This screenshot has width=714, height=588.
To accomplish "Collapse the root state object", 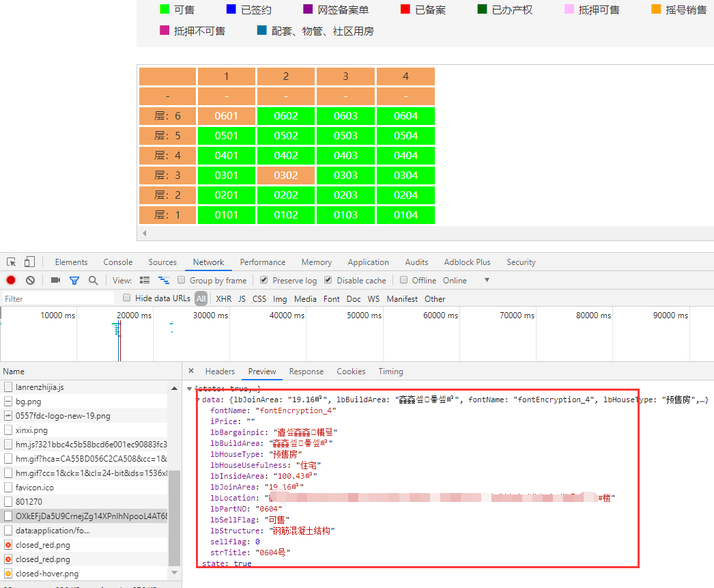I will point(190,389).
